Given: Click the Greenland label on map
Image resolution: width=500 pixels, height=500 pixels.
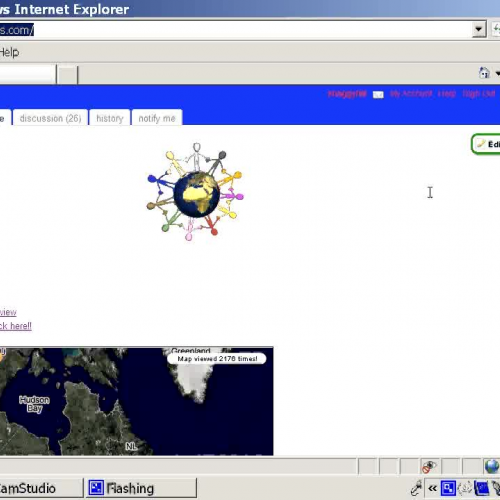Looking at the screenshot, I should pyautogui.click(x=191, y=350).
